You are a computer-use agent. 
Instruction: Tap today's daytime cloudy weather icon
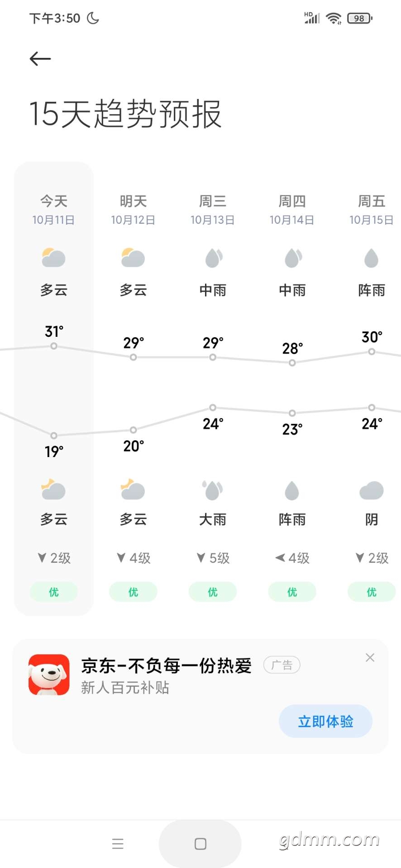(x=53, y=258)
